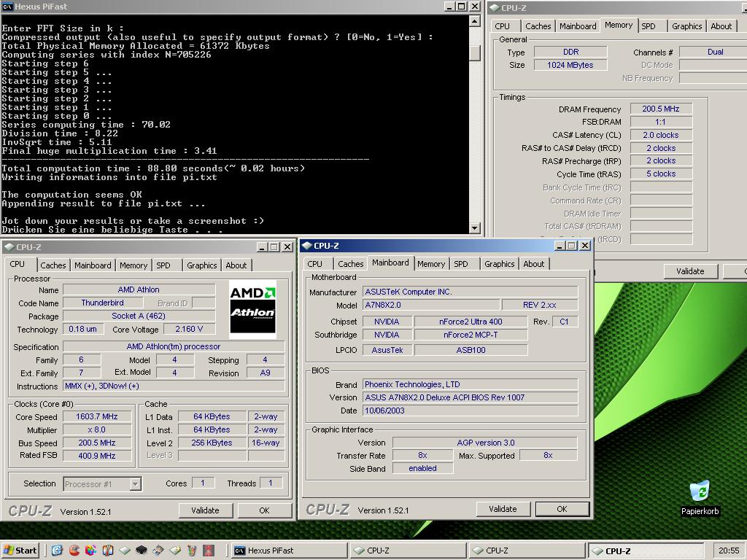Switch to CPU tab in the Memory CPU-Z window
Viewport: 747px width, 560px height.
tap(502, 26)
